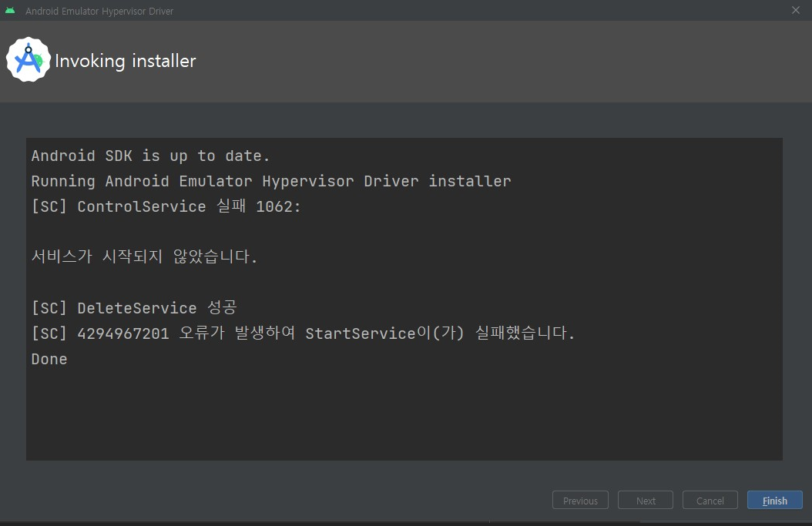Click the 'Done' line in output
812x526 pixels.
click(49, 359)
